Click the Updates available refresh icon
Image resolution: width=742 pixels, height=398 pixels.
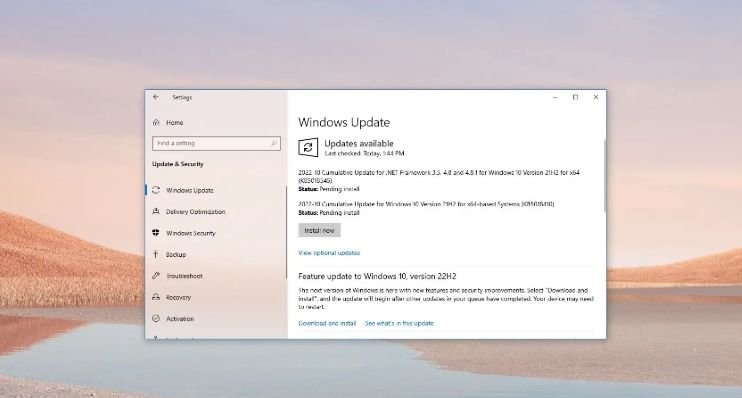pos(308,148)
